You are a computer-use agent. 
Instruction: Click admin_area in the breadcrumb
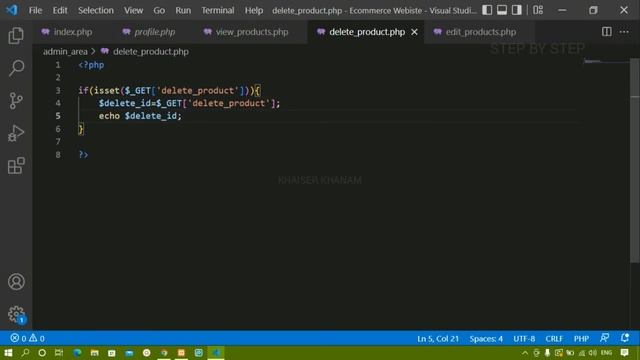point(65,51)
